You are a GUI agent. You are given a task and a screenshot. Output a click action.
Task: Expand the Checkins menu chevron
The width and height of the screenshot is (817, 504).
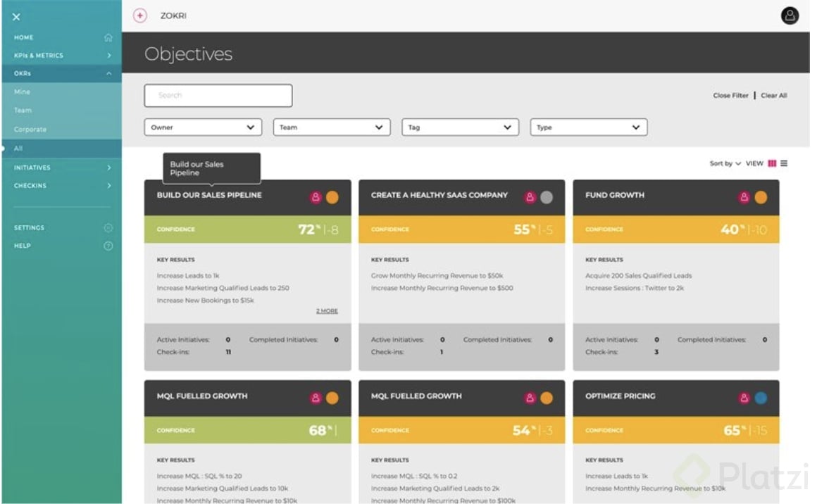109,185
